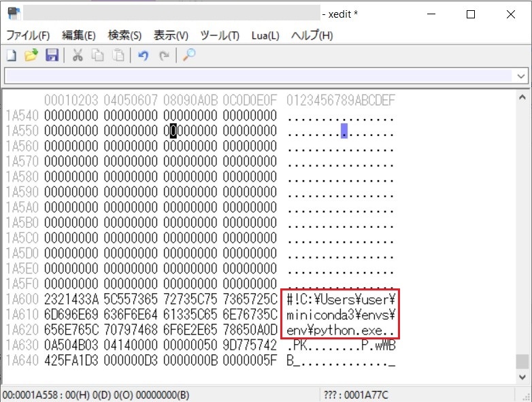Image resolution: width=532 pixels, height=402 pixels.
Task: Click highlighted ASCII cursor cell on row 1A550
Action: (x=344, y=131)
